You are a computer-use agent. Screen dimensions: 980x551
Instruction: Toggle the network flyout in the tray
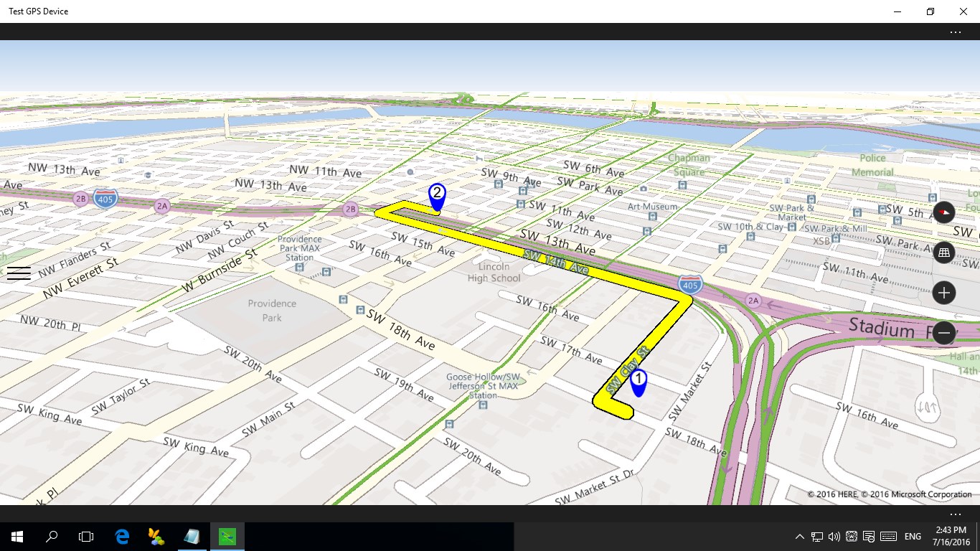(816, 536)
